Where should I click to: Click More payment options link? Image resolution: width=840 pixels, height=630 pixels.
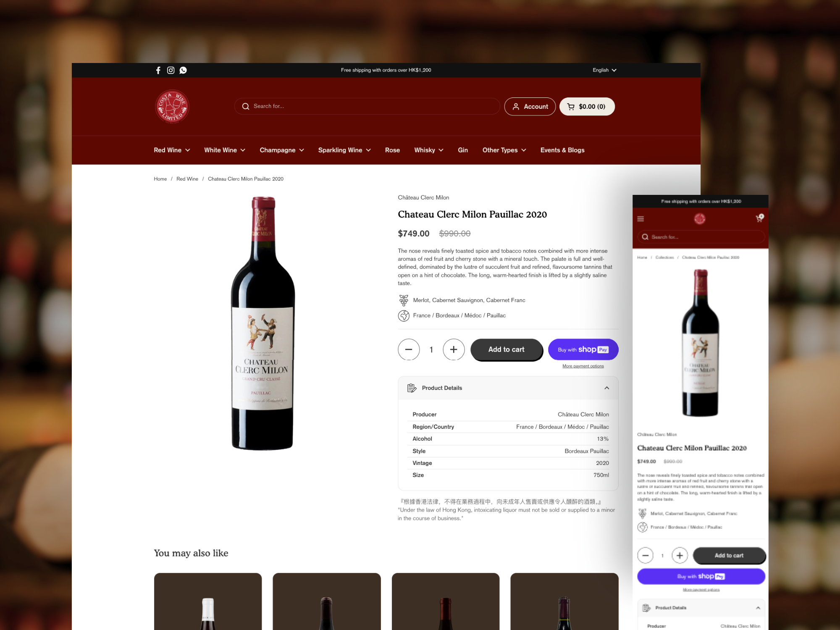583,366
